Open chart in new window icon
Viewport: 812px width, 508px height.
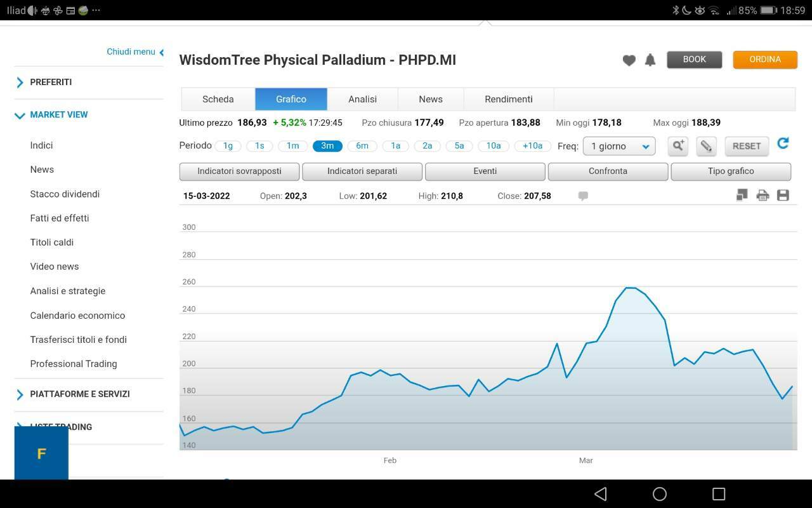(742, 196)
